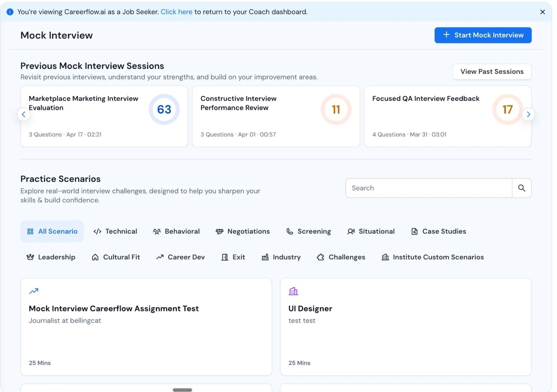Click the score circle showing 63
557x392 pixels.
coord(164,109)
